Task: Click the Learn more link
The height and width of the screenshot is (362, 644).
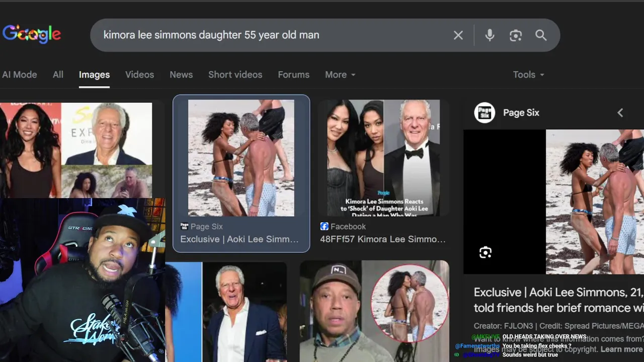Action: tap(621, 349)
